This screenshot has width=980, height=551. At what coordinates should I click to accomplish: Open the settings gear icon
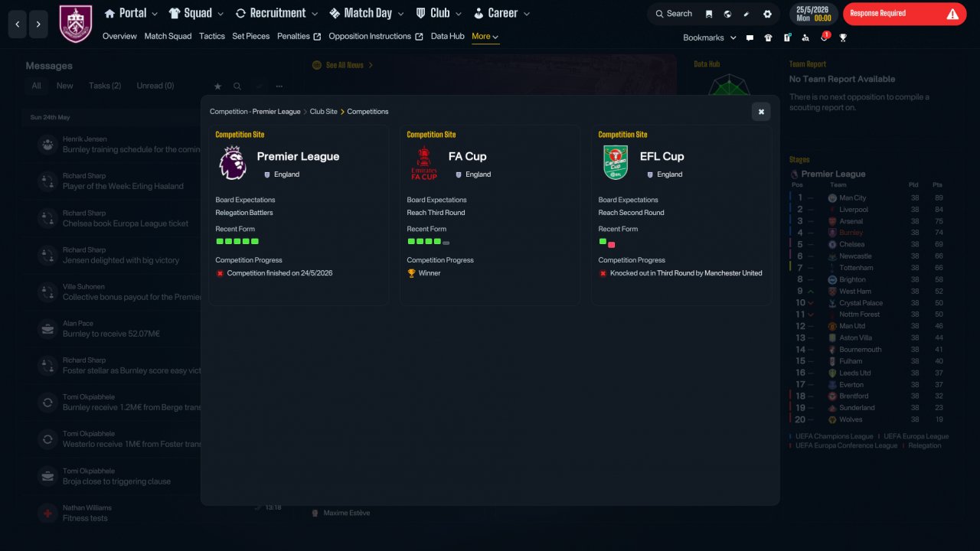coord(767,14)
